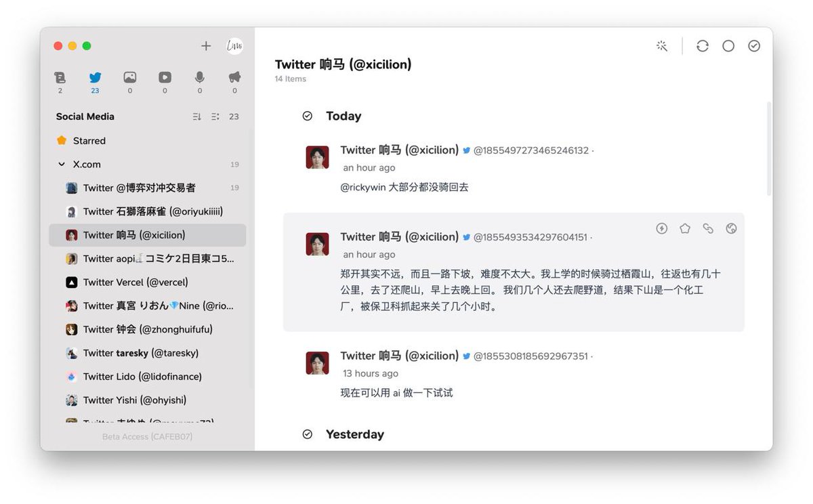Click tweet ID @1855493534297604151
This screenshot has height=504, width=813.
(x=530, y=237)
